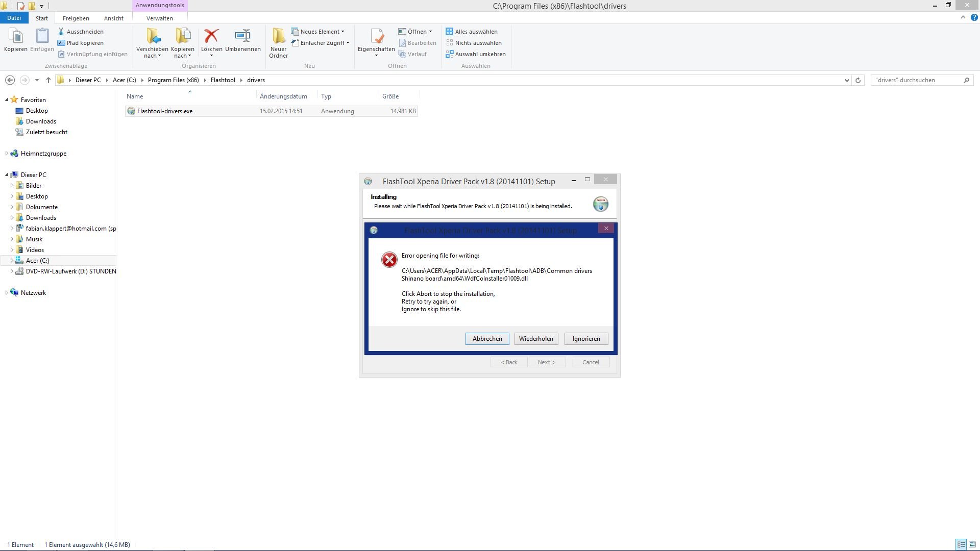Image resolution: width=980 pixels, height=551 pixels.
Task: Switch to the Ansicht tab
Action: 114,18
